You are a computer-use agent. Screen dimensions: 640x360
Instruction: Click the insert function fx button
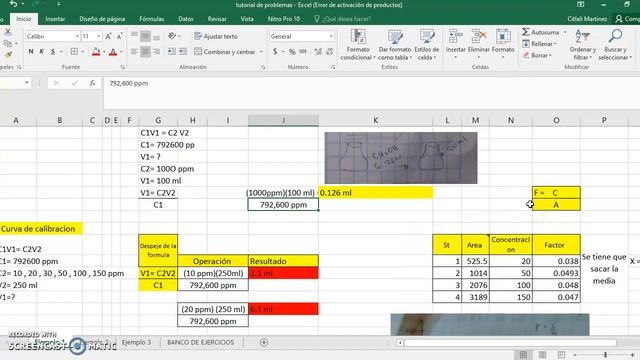(92, 83)
